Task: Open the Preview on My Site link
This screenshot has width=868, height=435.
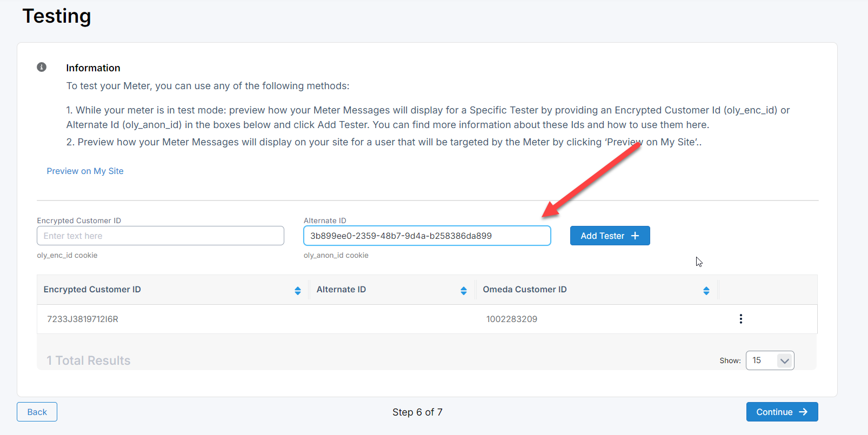Action: tap(85, 171)
